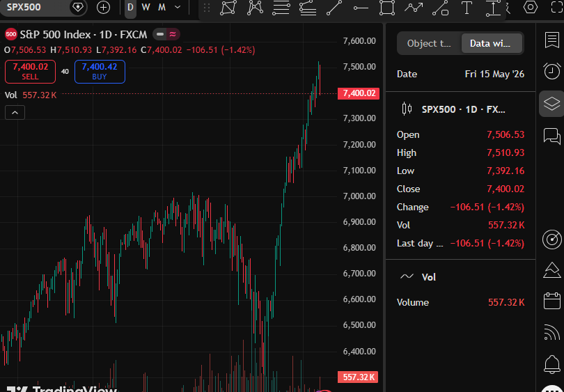This screenshot has width=564, height=392.
Task: Click the diamond icon inside the symbol box
Action: 78,7
